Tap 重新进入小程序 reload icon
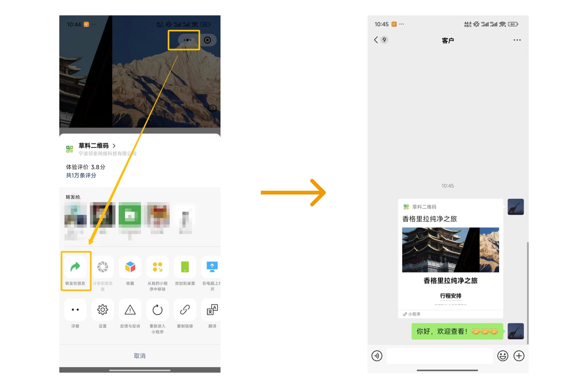588x388 pixels. coord(158,310)
